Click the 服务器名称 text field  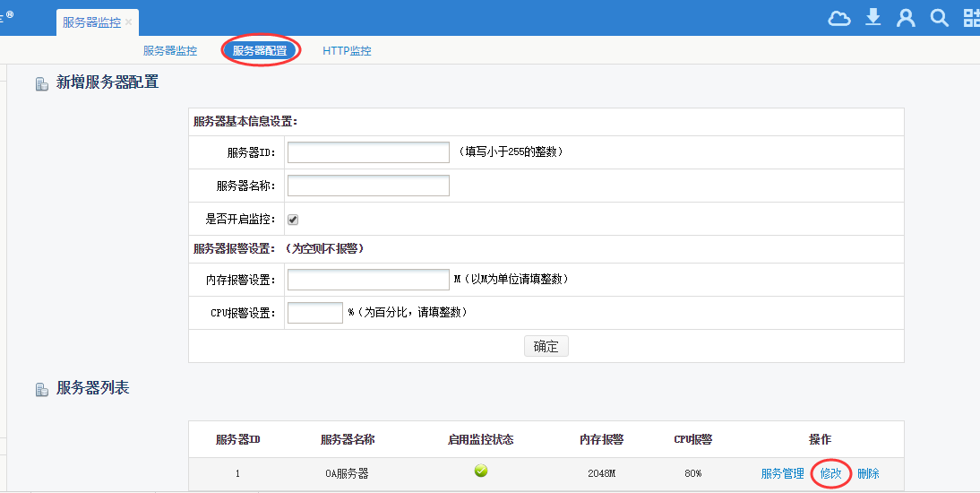[368, 186]
